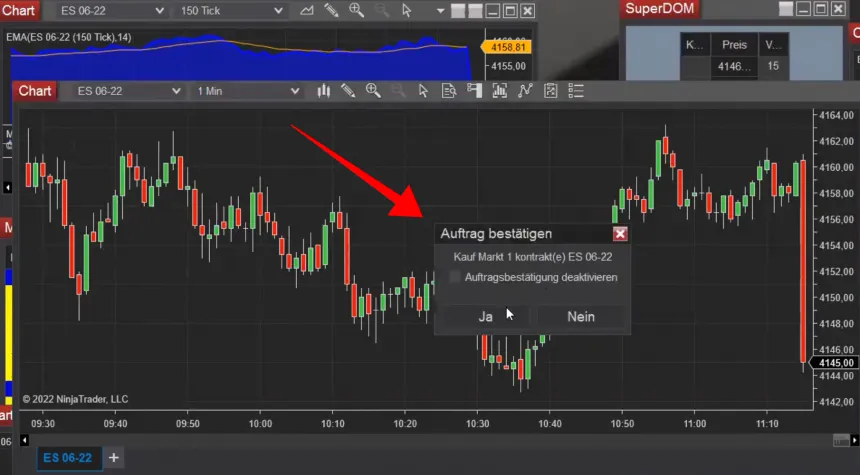The image size is (860, 475).
Task: Toggle Chart Trader icon in 1 Min chart
Action: pyautogui.click(x=474, y=91)
